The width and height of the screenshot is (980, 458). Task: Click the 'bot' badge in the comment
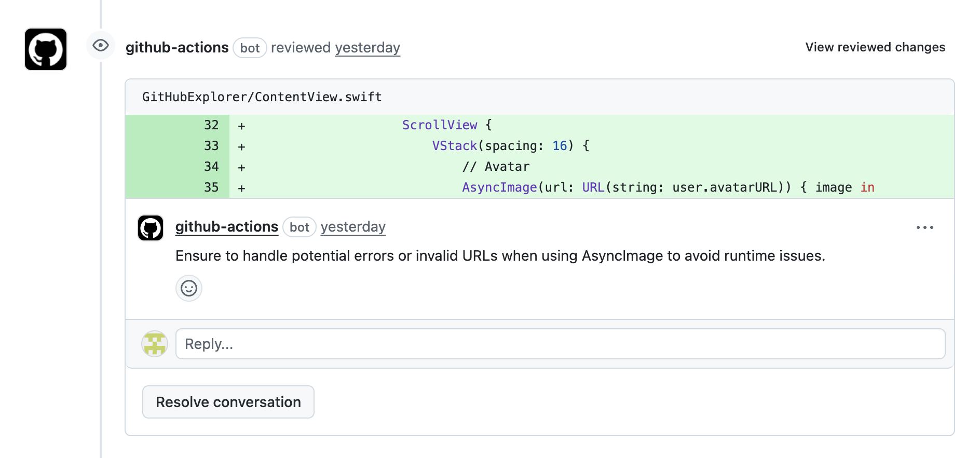[300, 227]
